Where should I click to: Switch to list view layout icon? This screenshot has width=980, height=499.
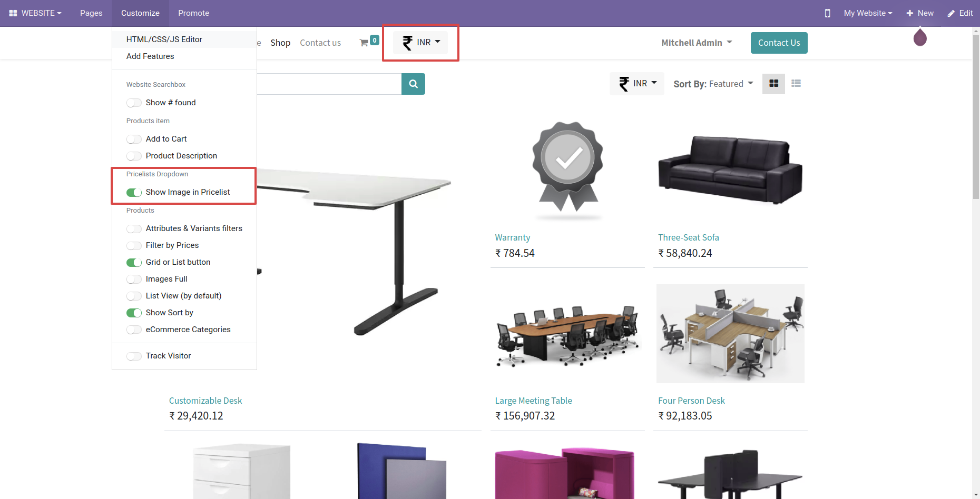pos(796,84)
